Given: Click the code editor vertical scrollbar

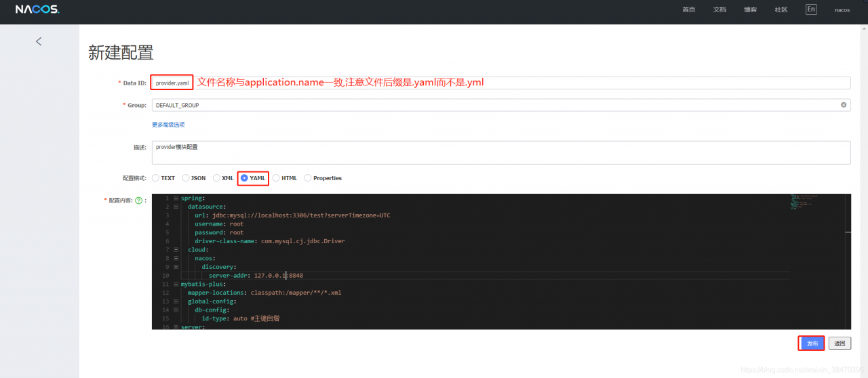Looking at the screenshot, I should [846, 262].
